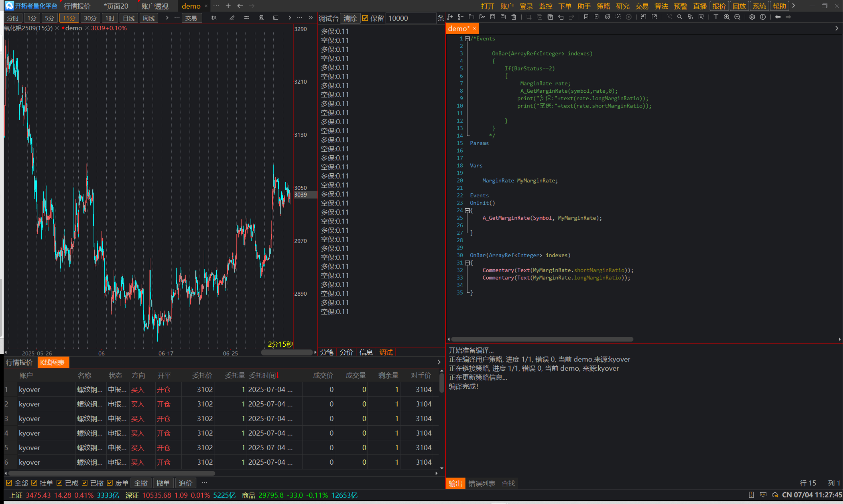Click the order table horizontal scrollbar

coord(111,473)
